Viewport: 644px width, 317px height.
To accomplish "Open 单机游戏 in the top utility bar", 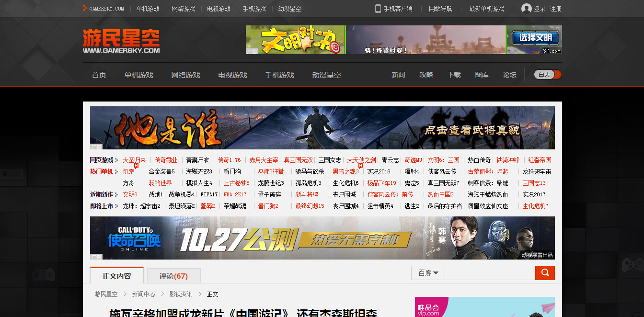I will (x=148, y=9).
